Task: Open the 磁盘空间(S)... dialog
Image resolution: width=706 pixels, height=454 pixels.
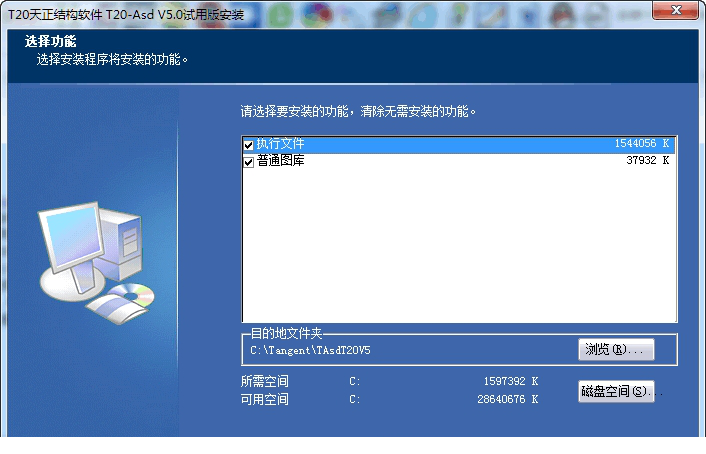Action: tap(616, 391)
